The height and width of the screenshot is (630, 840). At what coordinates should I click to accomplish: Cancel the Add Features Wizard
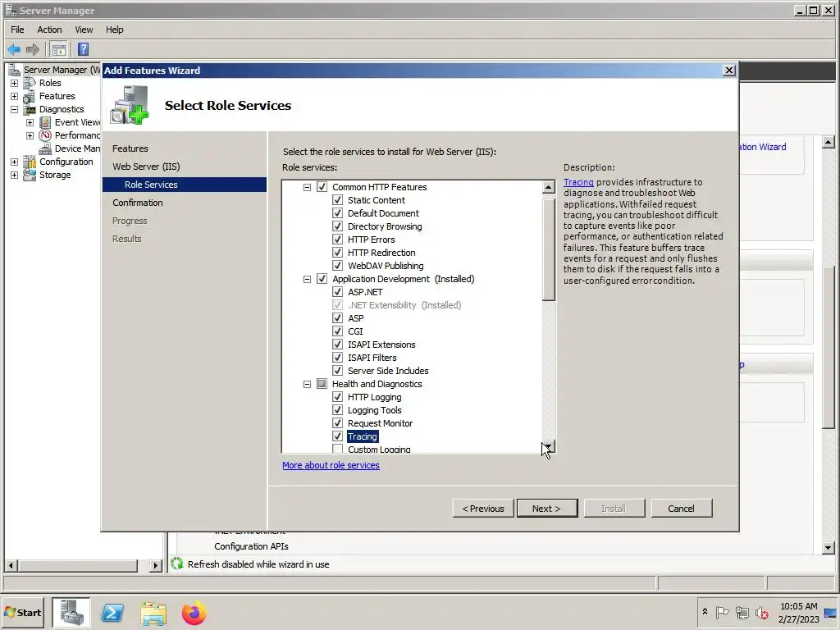click(682, 509)
